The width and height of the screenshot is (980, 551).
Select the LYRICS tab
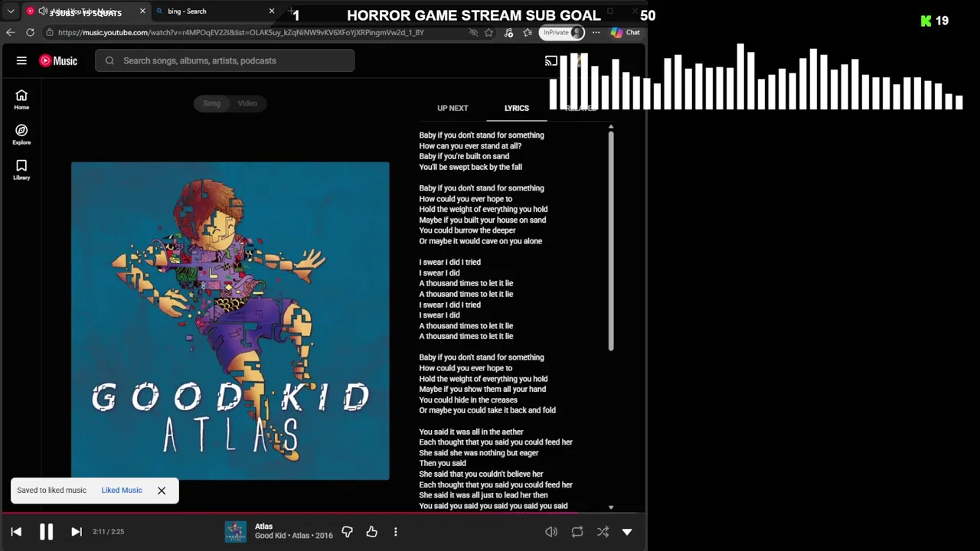click(x=517, y=108)
